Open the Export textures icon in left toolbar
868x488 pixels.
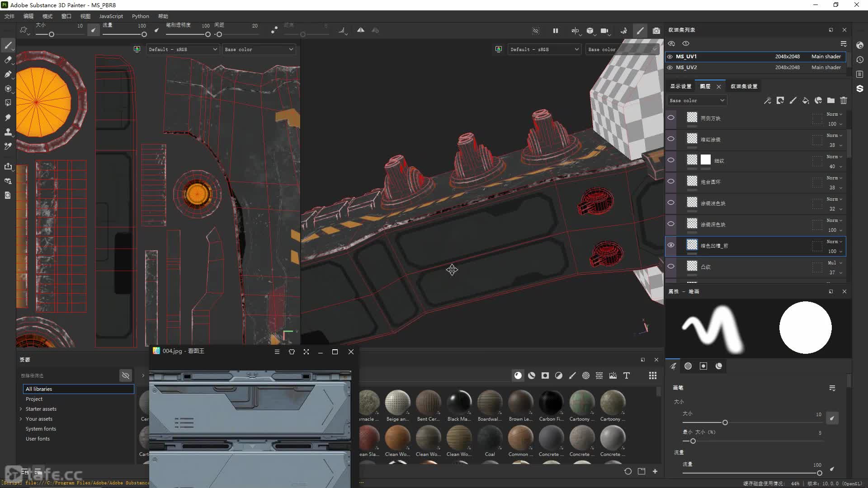(8, 166)
